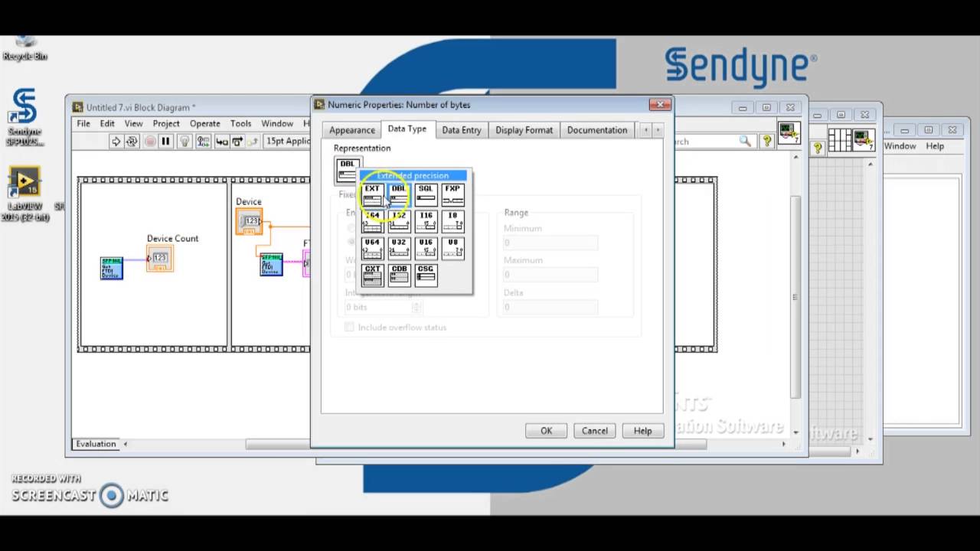Open the Project menu

[166, 123]
